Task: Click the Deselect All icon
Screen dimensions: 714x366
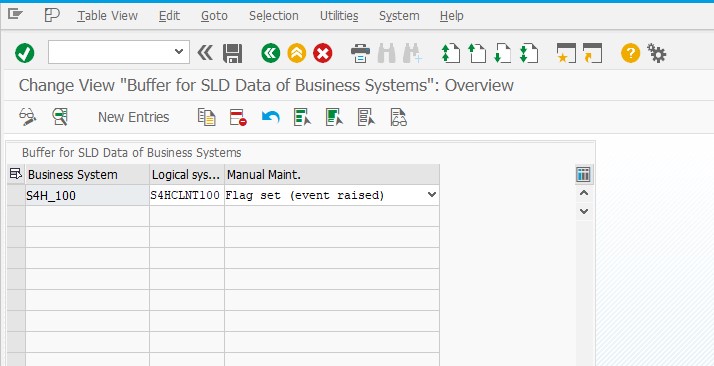Action: tap(366, 117)
